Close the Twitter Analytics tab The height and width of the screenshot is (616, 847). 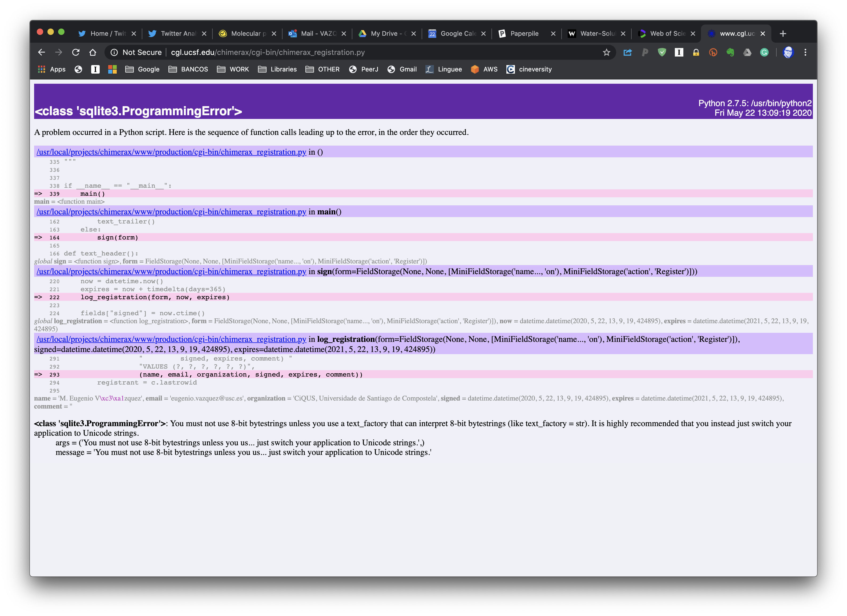coord(204,34)
